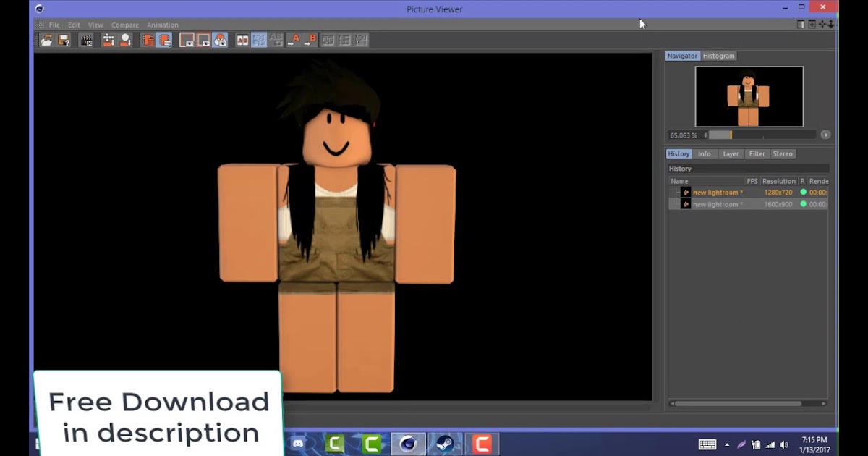
Task: Show hidden system tray icons
Action: coord(727,444)
